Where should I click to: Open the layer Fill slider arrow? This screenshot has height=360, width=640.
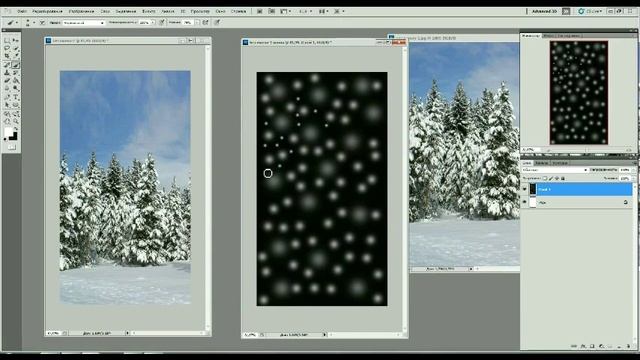click(x=634, y=178)
